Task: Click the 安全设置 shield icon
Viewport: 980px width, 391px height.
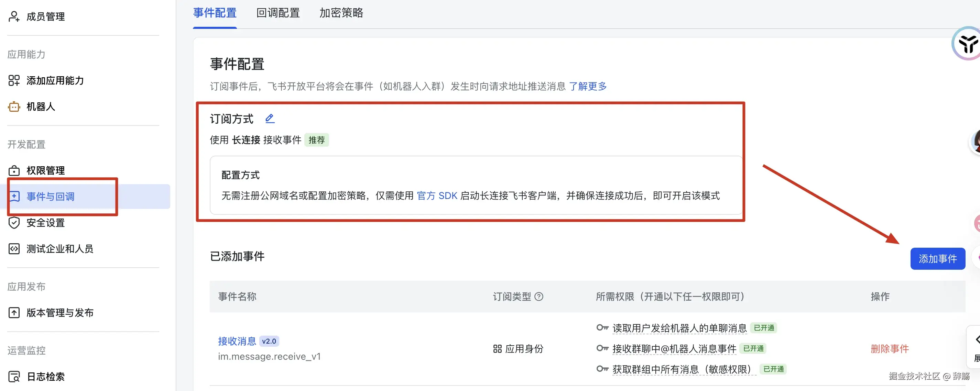Action: coord(14,223)
